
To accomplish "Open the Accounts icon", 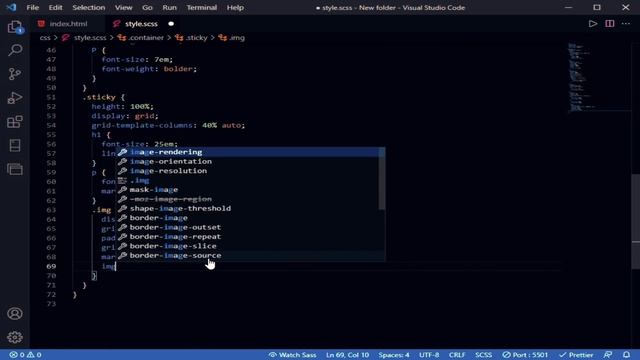I will tap(15, 313).
